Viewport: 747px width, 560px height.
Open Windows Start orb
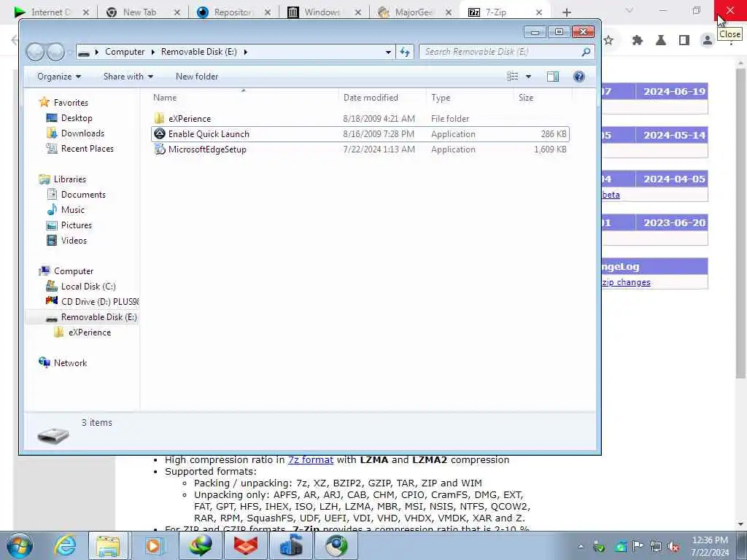pos(20,545)
